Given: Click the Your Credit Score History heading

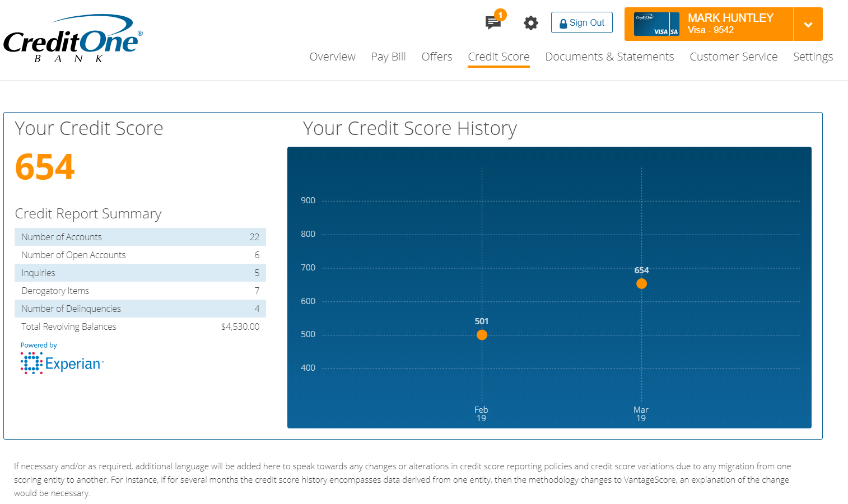Looking at the screenshot, I should click(x=409, y=128).
